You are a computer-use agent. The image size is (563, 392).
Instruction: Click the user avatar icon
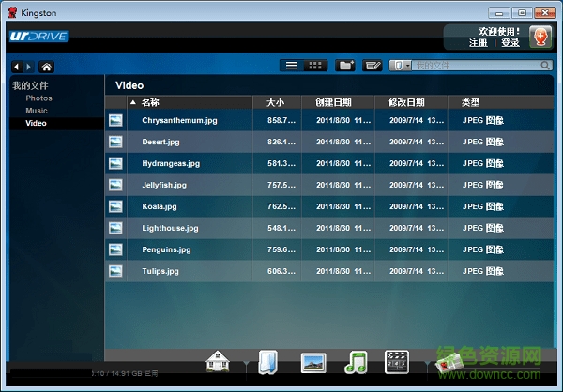(x=540, y=37)
